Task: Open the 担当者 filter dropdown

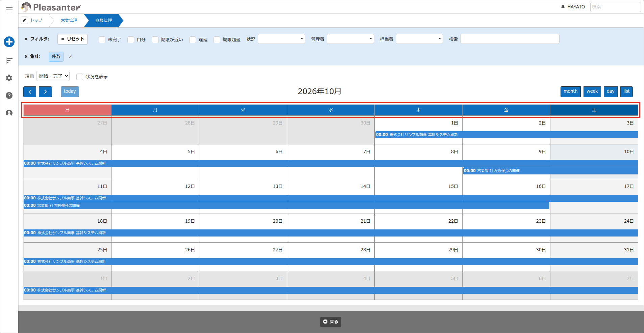Action: pos(419,39)
